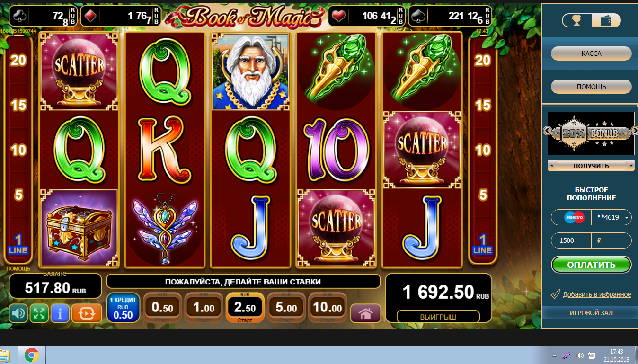Select the 1 кредит 0.50 denomination
Screen dimensions: 638x364
[x=123, y=308]
